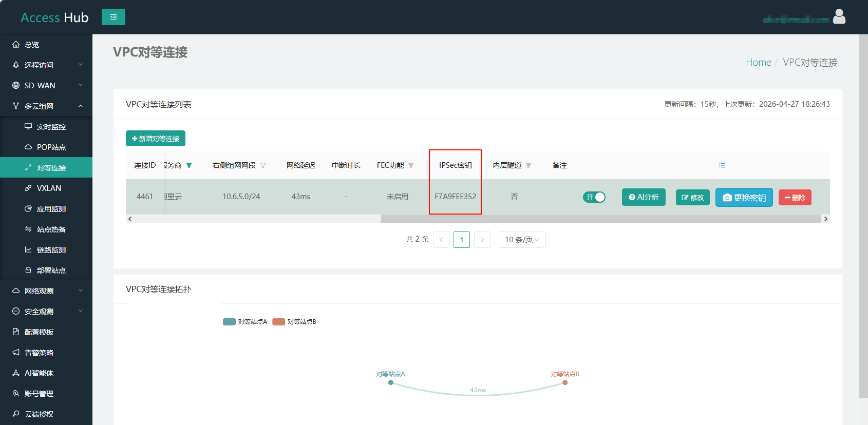
Task: Open AI智能体 in sidebar
Action: [x=46, y=373]
